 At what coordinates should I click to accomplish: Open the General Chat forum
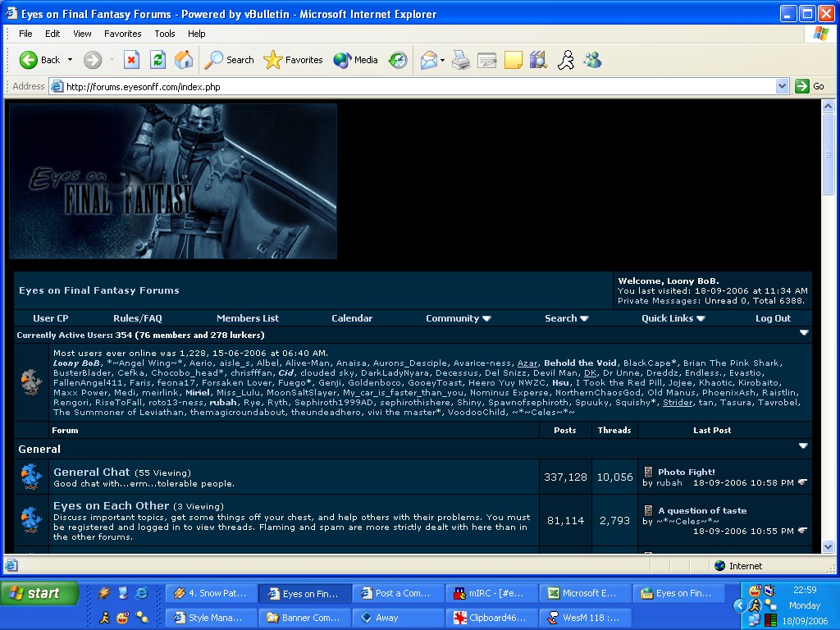[92, 472]
